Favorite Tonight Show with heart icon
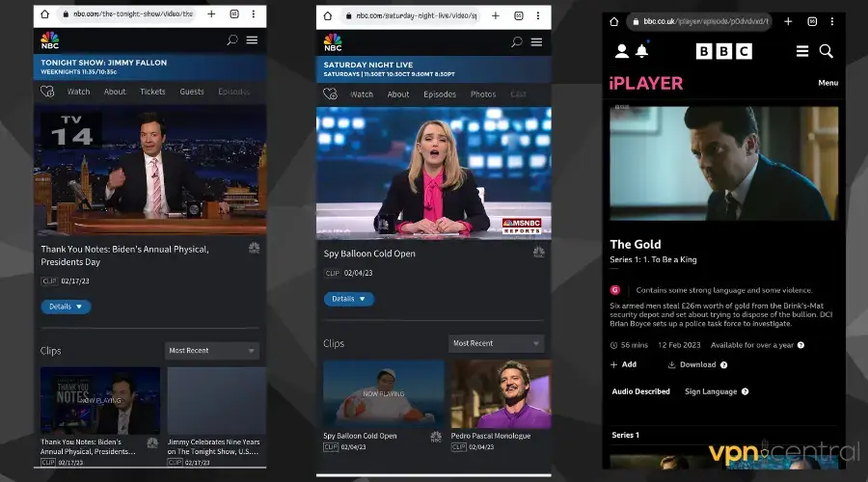The image size is (868, 482). point(47,92)
